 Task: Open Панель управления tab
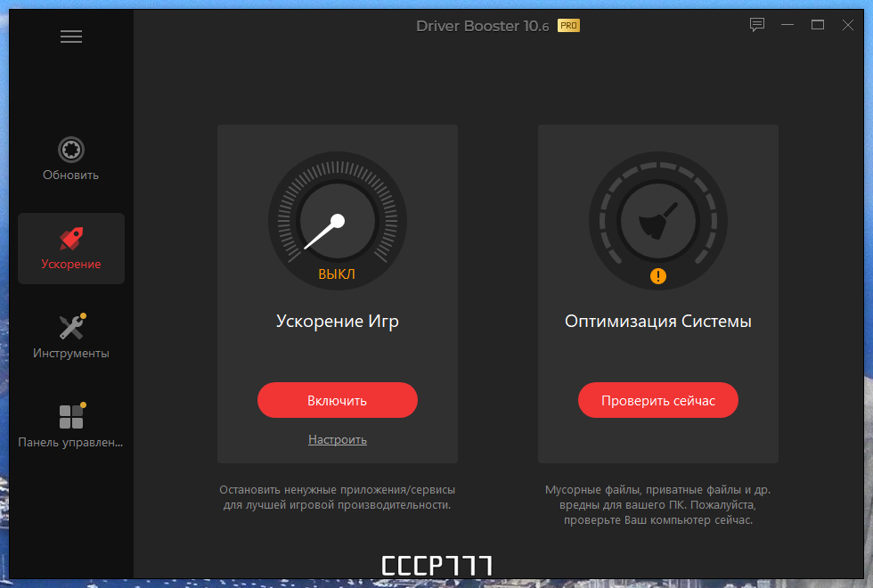[71, 426]
